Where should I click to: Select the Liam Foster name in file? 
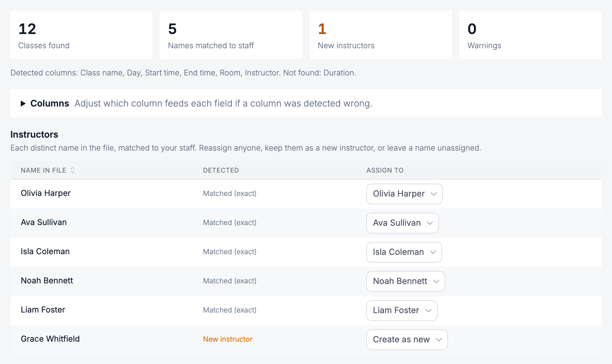(43, 310)
